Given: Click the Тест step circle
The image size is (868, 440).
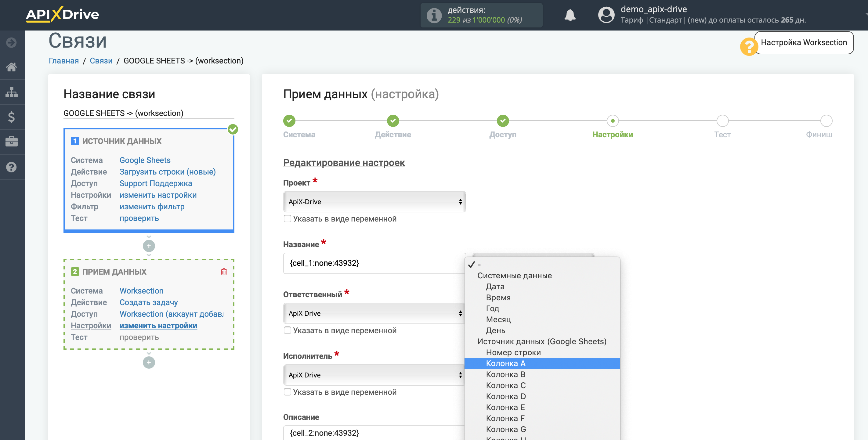Looking at the screenshot, I should coord(722,121).
